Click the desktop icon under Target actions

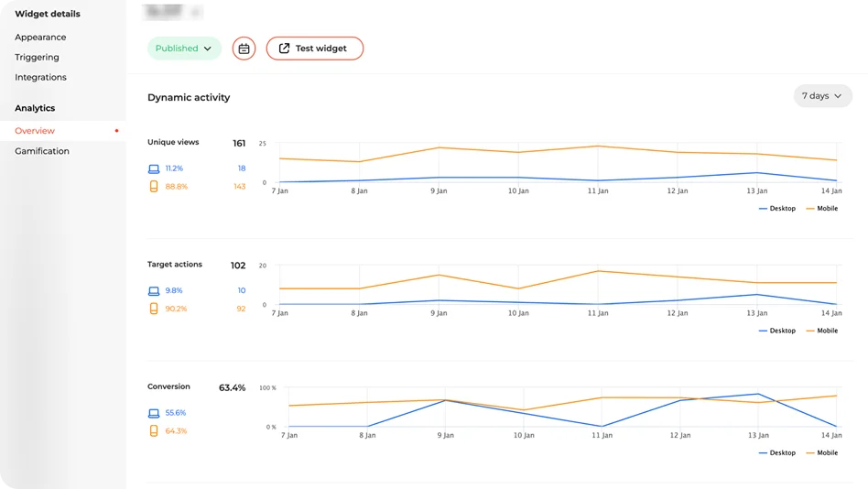click(x=154, y=290)
